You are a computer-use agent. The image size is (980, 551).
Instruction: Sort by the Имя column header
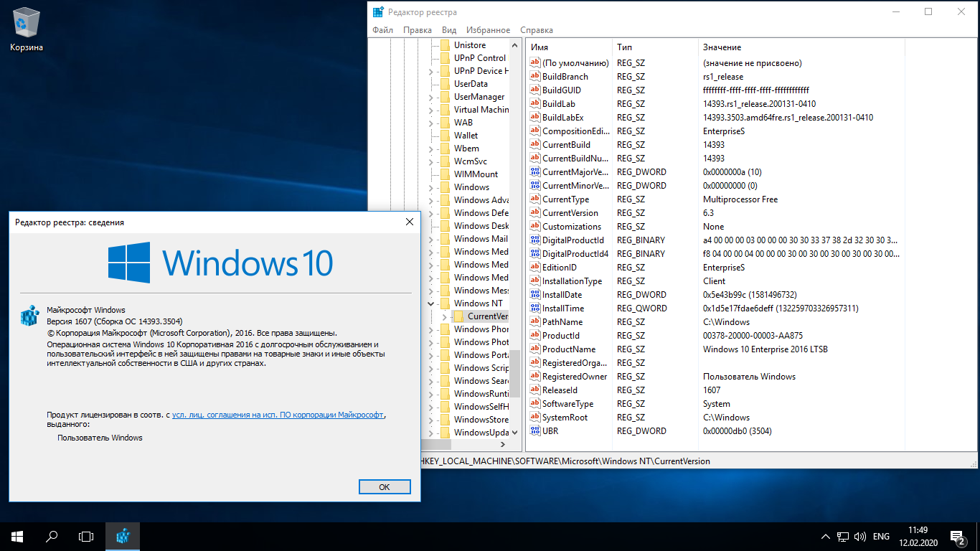[x=568, y=47]
